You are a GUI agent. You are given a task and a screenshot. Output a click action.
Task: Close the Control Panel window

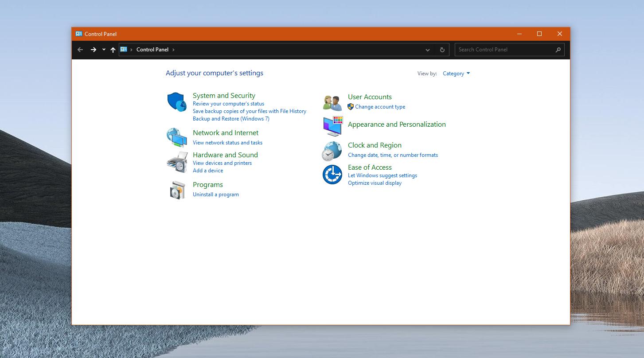(560, 34)
